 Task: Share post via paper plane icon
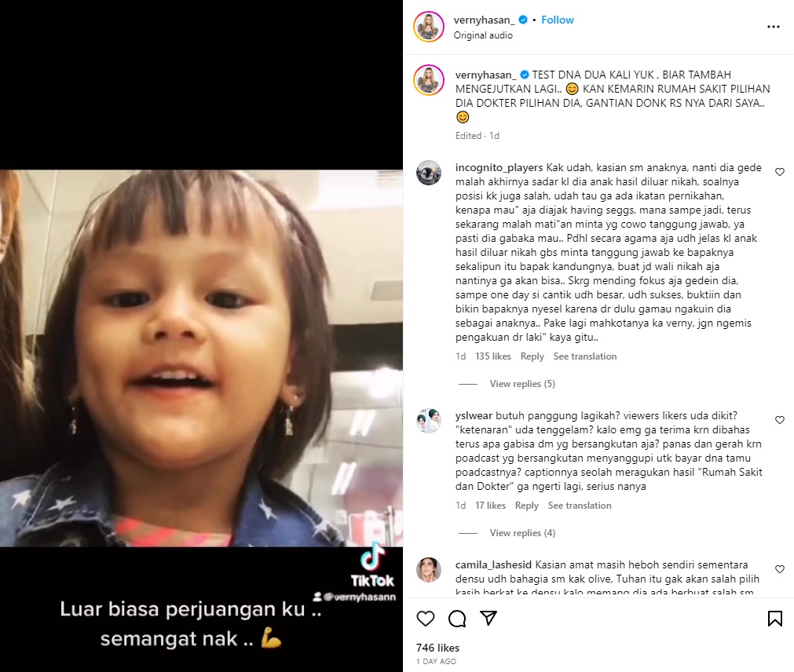tap(488, 618)
